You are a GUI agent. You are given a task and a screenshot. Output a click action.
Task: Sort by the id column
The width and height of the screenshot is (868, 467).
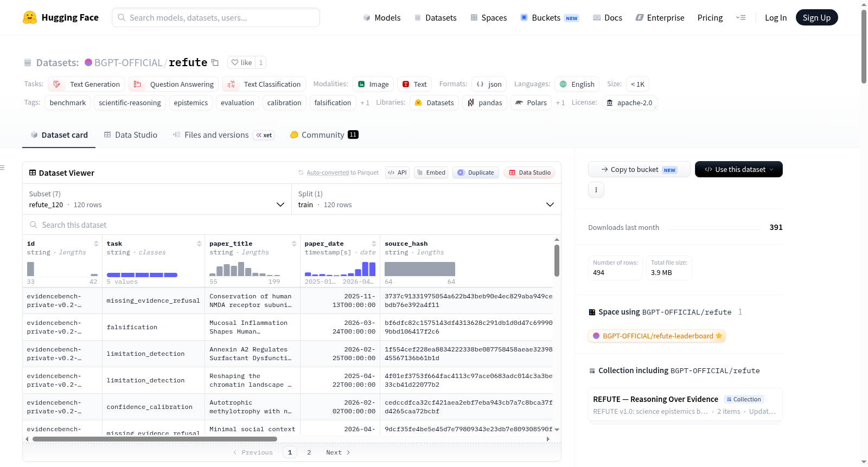(96, 244)
